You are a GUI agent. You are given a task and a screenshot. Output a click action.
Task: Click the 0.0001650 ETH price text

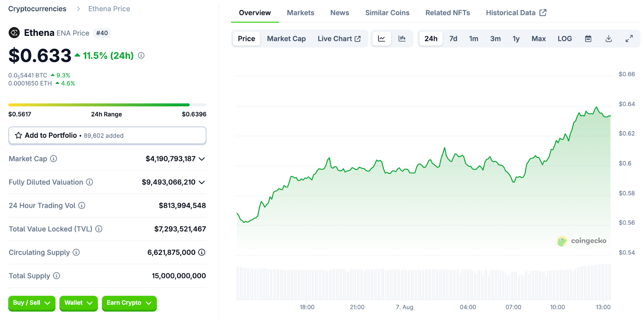(30, 83)
